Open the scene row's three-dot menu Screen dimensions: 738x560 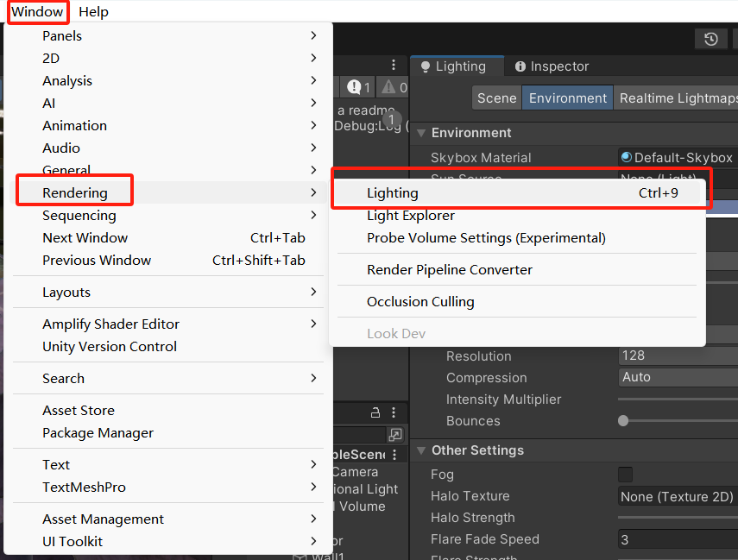pyautogui.click(x=394, y=455)
